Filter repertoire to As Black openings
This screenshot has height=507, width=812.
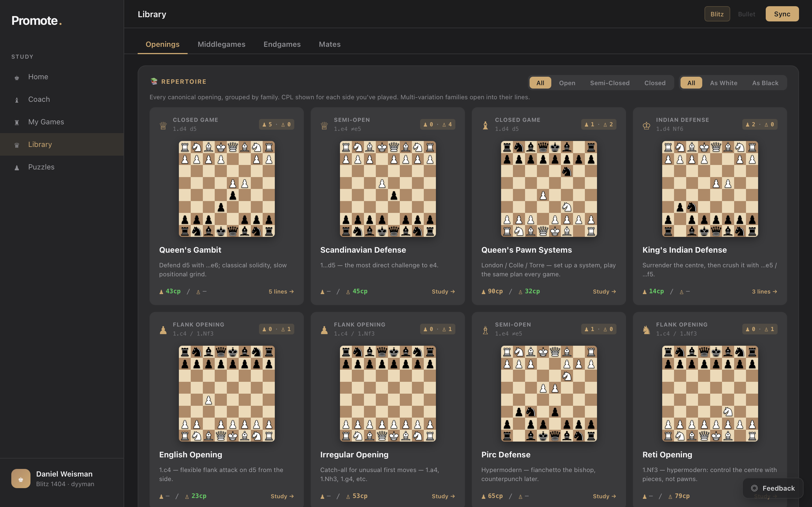point(765,83)
